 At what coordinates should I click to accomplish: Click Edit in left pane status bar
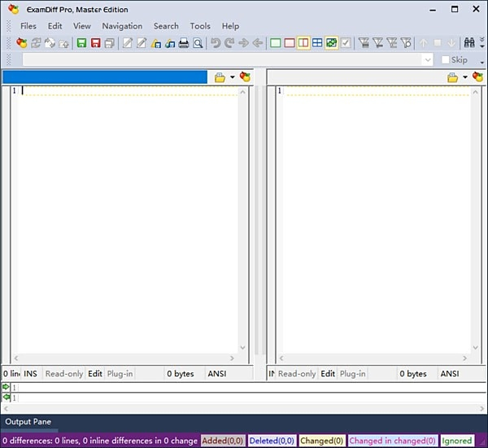95,374
